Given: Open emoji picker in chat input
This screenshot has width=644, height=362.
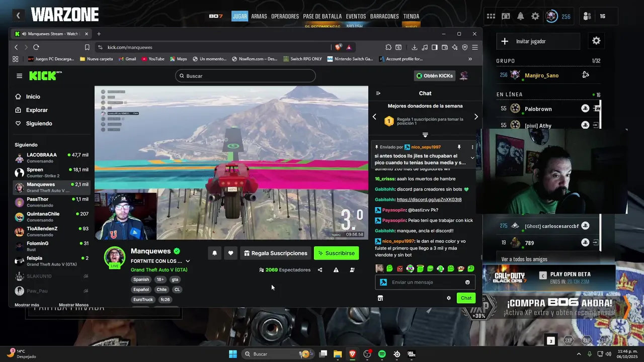Looking at the screenshot, I should pyautogui.click(x=467, y=283).
